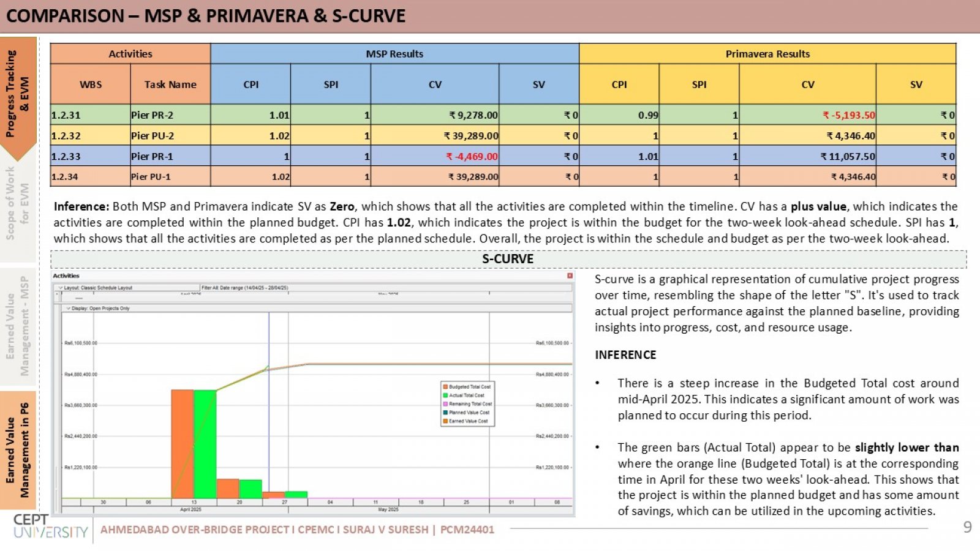The height and width of the screenshot is (551, 980).
Task: Select WBS cell 1.2.34
Action: (90, 176)
